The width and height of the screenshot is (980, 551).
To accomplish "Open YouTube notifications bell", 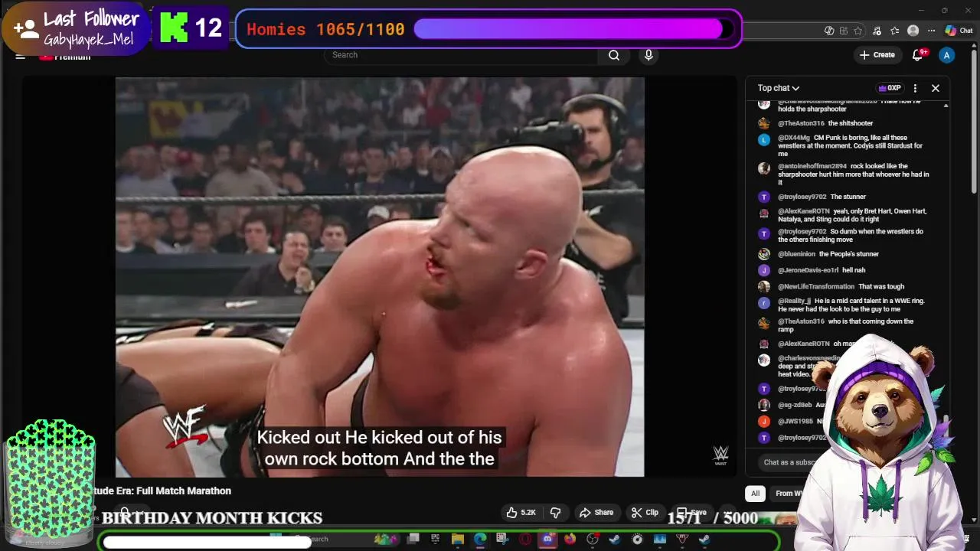I will coord(919,54).
